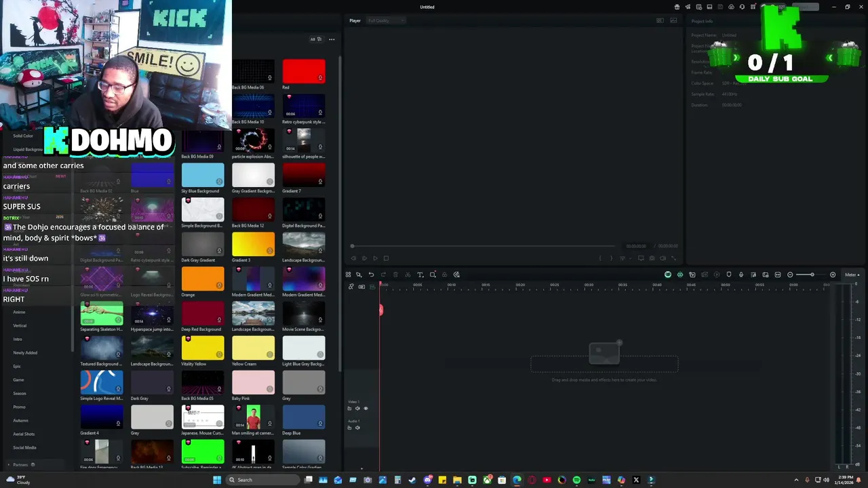Open the Spotify taskbar icon

point(576,480)
